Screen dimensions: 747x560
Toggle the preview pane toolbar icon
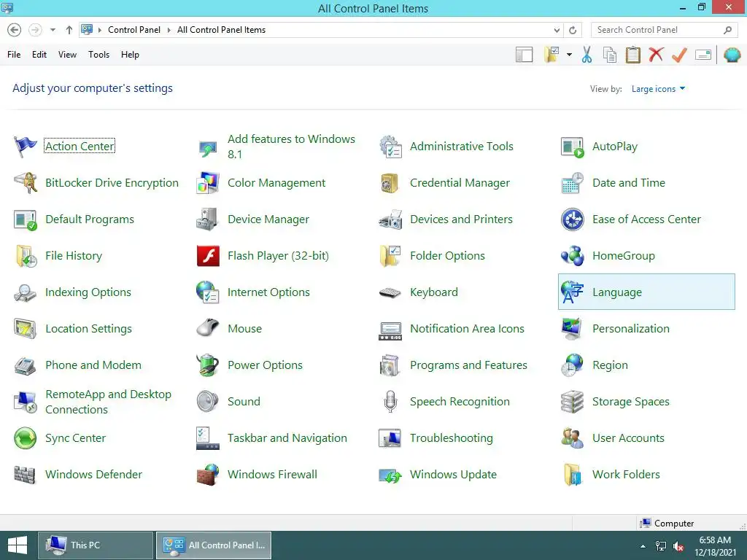click(524, 55)
